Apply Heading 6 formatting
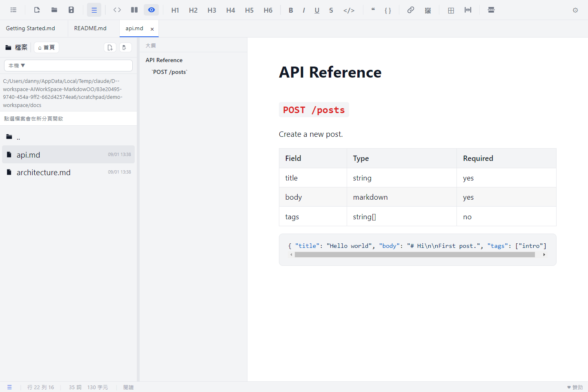Screen dimensions: 588x392 coord(268,10)
